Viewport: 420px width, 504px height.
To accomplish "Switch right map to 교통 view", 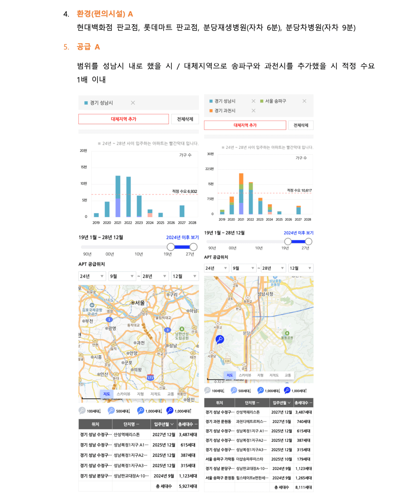I will pyautogui.click(x=288, y=375).
